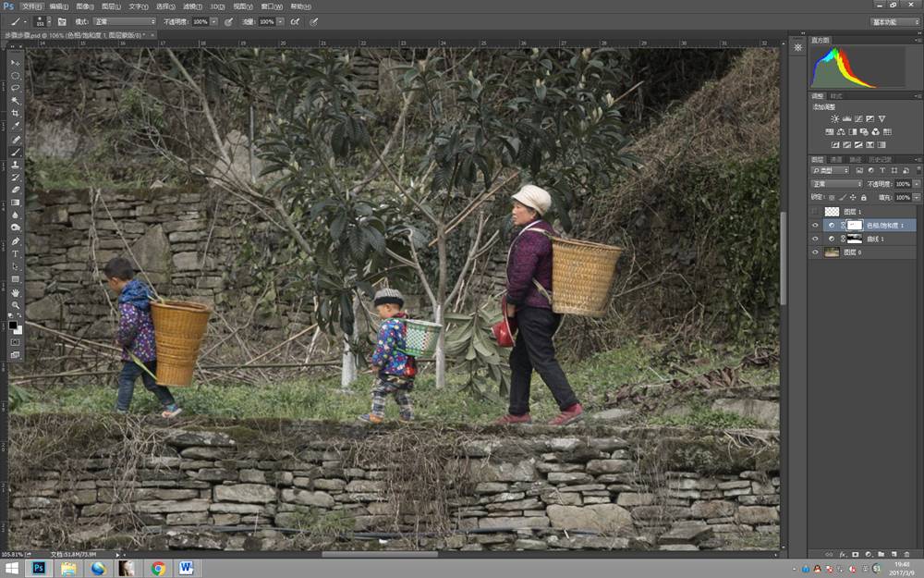Choose the Clone Stamp tool
This screenshot has width=924, height=578.
point(15,165)
